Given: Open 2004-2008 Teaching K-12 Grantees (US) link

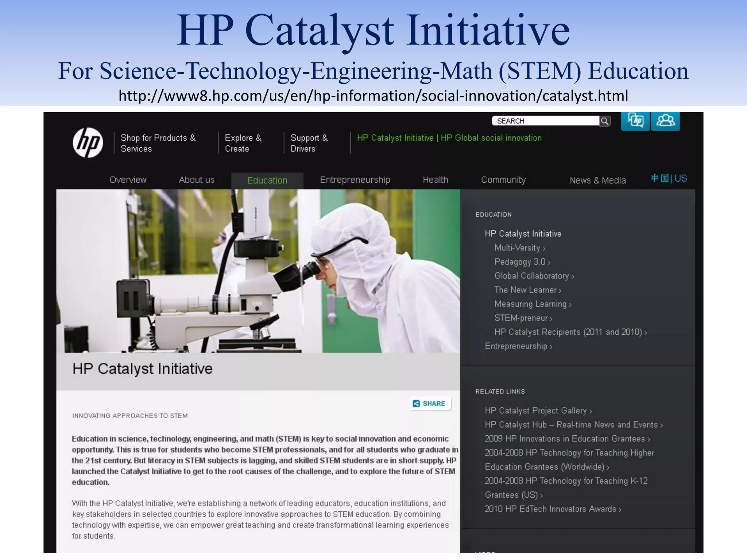Looking at the screenshot, I should tap(566, 488).
